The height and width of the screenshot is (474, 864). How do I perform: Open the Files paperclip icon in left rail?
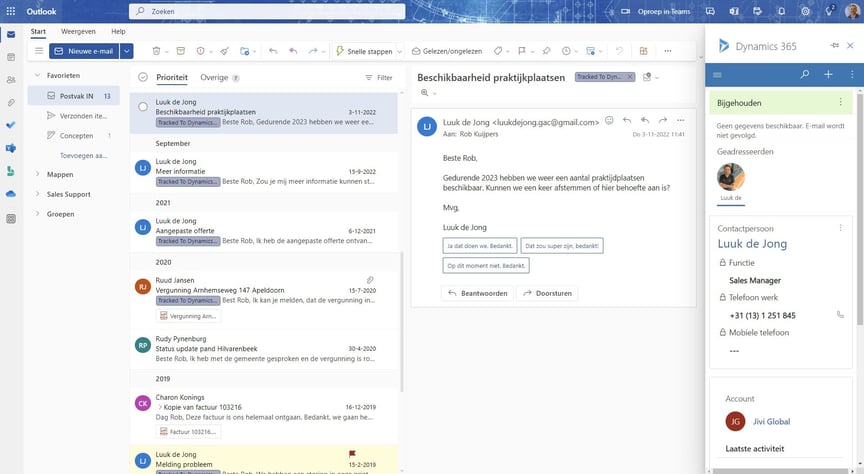(x=10, y=103)
